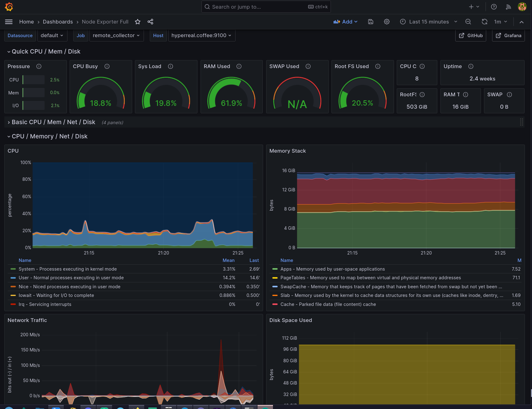The width and height of the screenshot is (532, 409).
Task: Toggle the main navigation menu
Action: tap(9, 22)
